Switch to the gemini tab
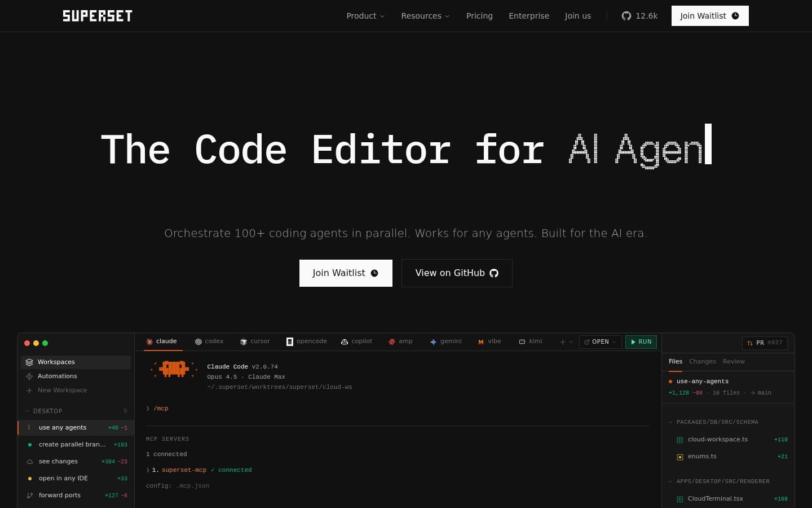This screenshot has width=812, height=508. [445, 341]
